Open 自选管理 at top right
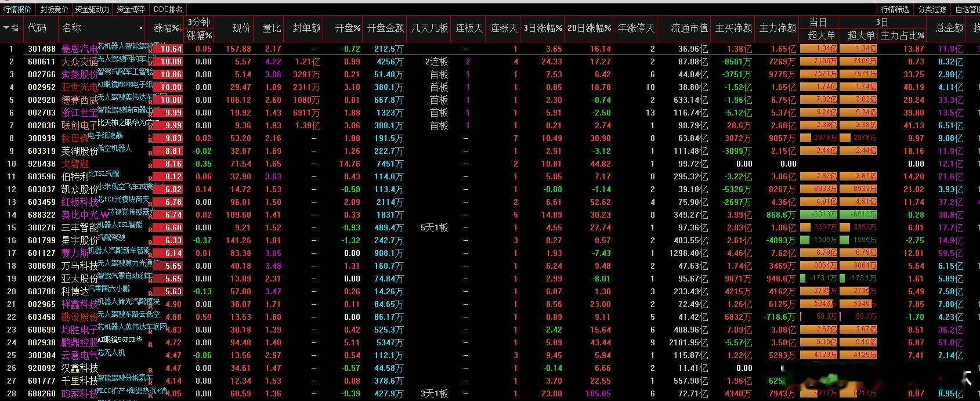This screenshot has height=401, width=980. (x=967, y=9)
